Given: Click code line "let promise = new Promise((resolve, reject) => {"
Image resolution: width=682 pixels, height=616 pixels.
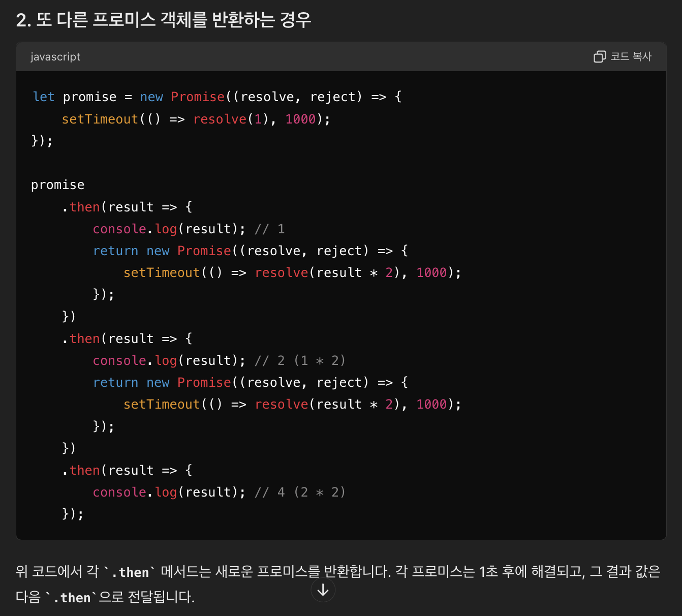Looking at the screenshot, I should (217, 97).
